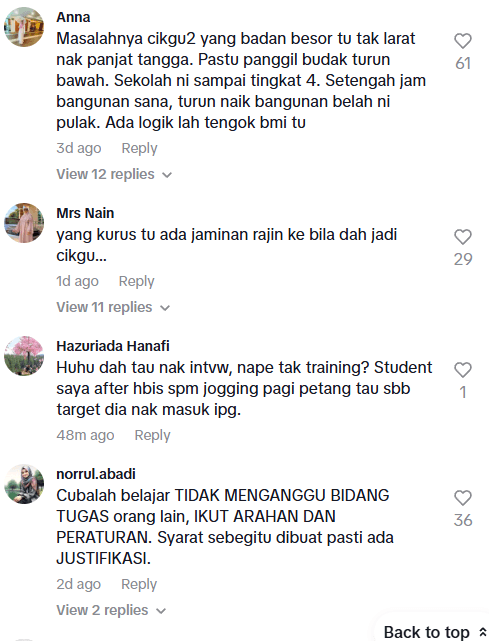Open the Anna username link

[73, 17]
